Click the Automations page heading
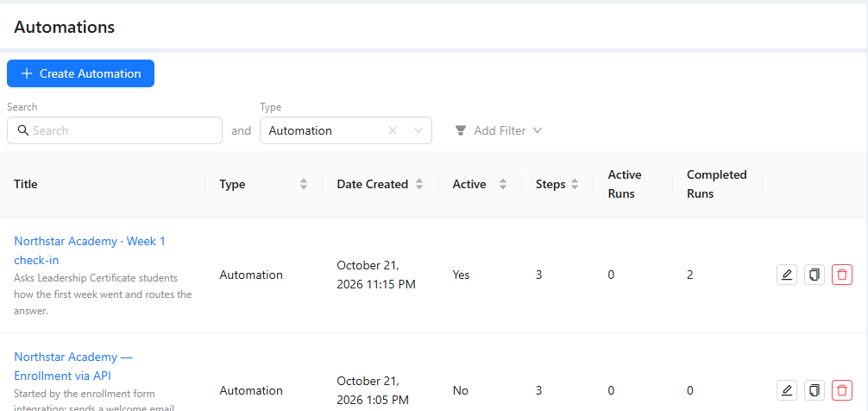 point(64,27)
